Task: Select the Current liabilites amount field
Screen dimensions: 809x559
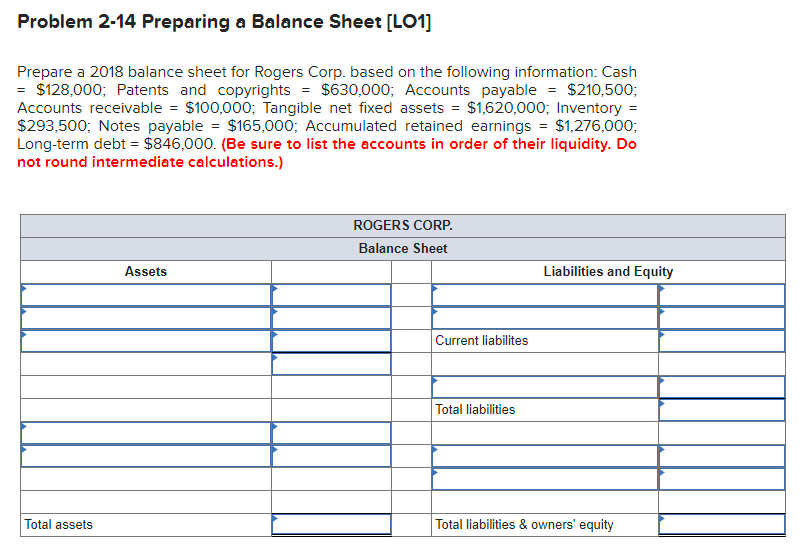Action: (x=722, y=341)
